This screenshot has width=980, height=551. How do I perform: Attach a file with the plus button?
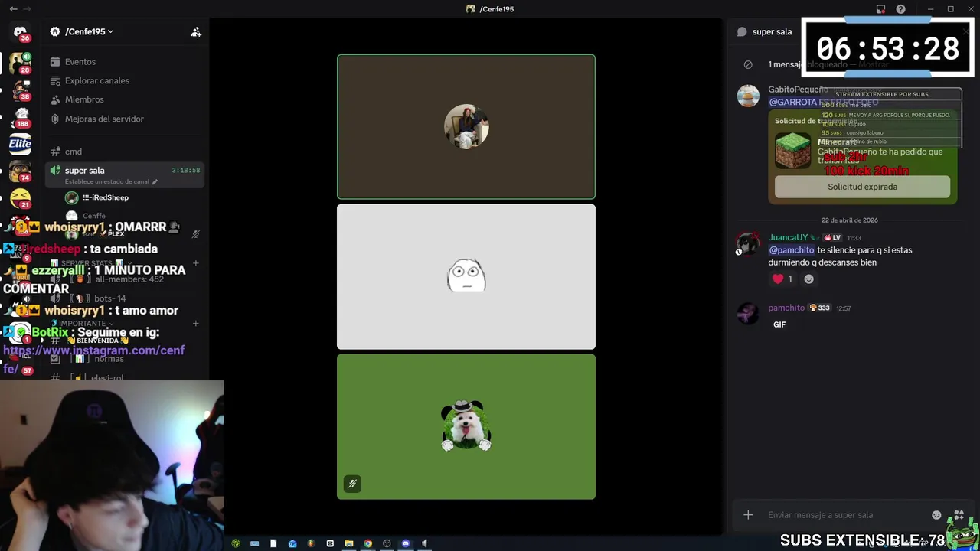tap(748, 515)
